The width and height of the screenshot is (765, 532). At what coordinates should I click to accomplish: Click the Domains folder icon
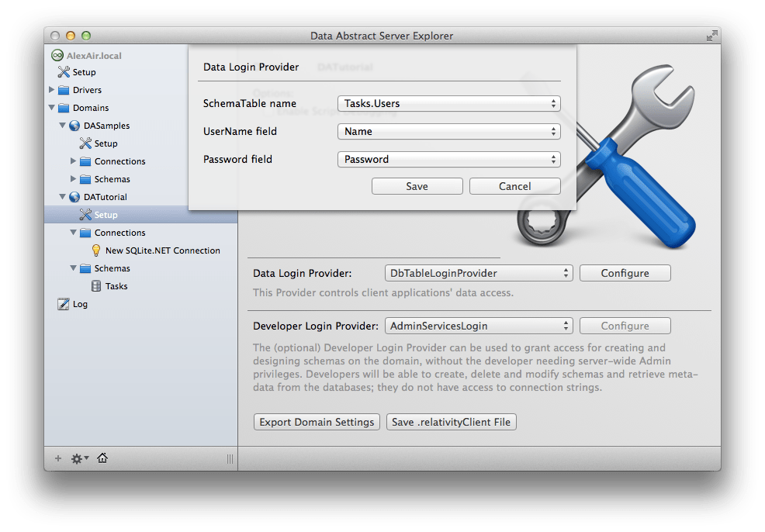pos(64,108)
